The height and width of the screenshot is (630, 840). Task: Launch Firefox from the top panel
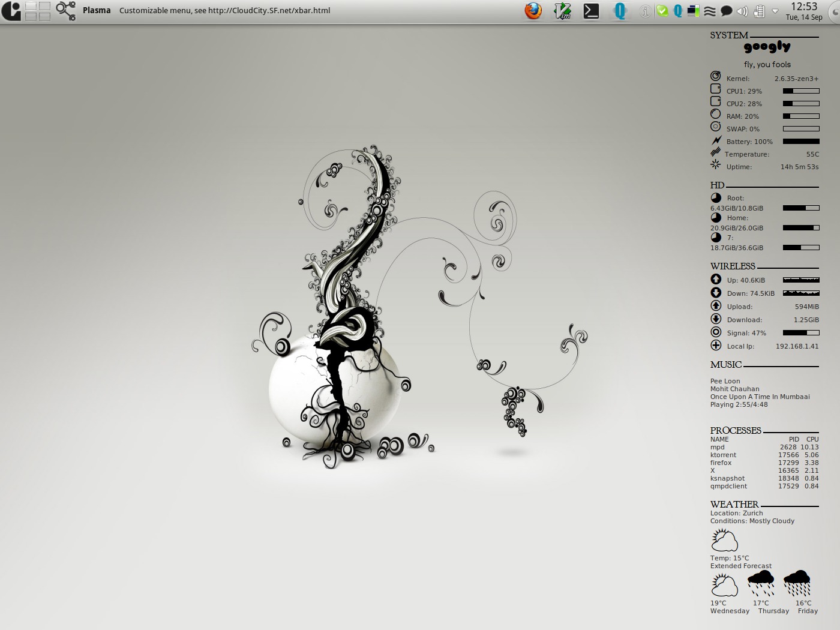(533, 11)
